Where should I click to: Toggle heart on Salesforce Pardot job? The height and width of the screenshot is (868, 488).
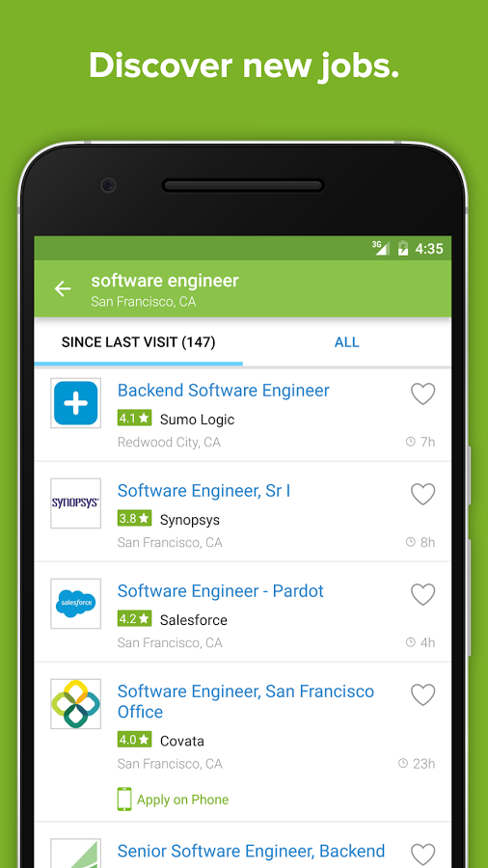422,594
